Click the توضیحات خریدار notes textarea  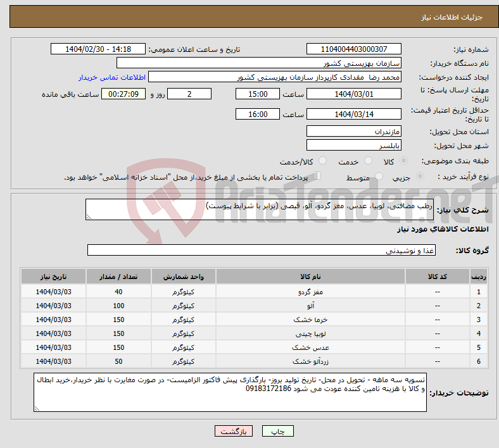(x=230, y=392)
